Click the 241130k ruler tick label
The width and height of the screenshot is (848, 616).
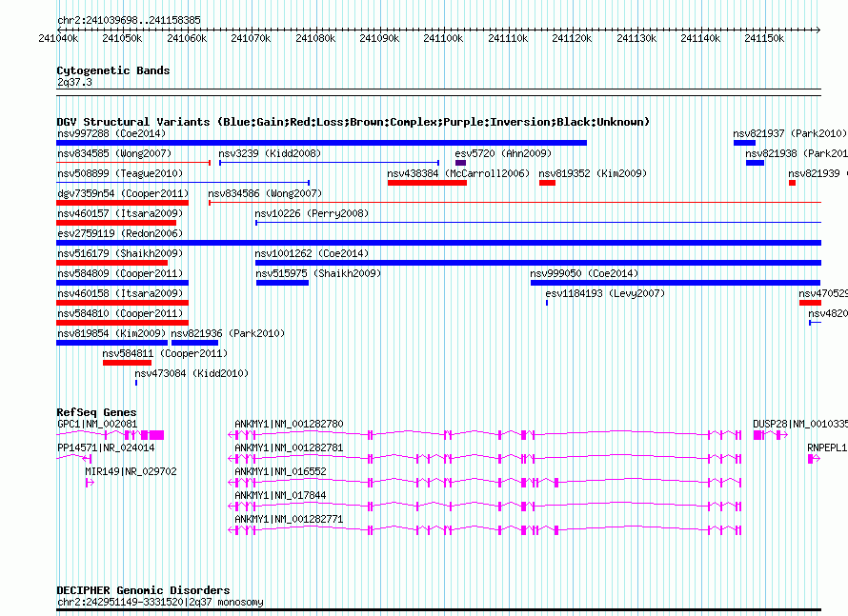pyautogui.click(x=636, y=38)
